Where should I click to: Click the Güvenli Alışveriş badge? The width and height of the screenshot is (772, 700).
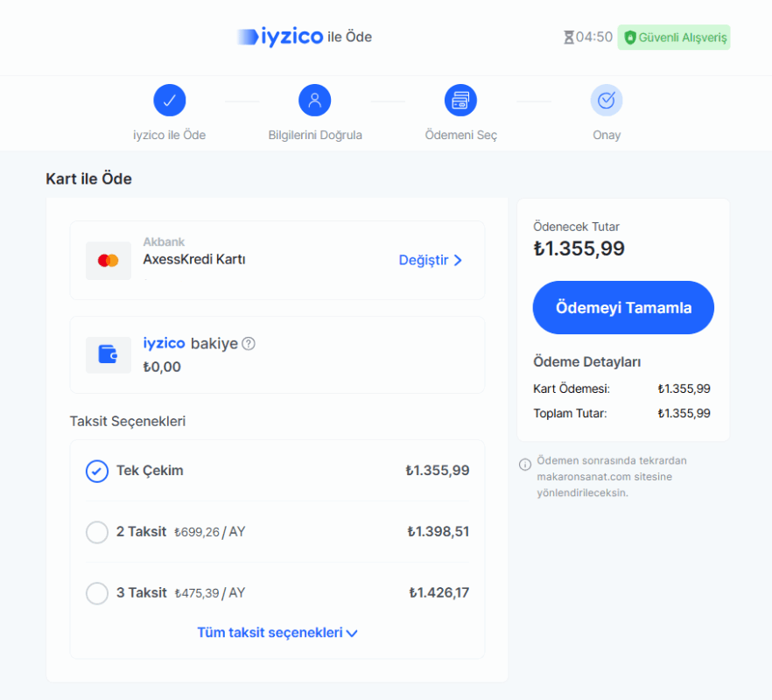coord(674,38)
